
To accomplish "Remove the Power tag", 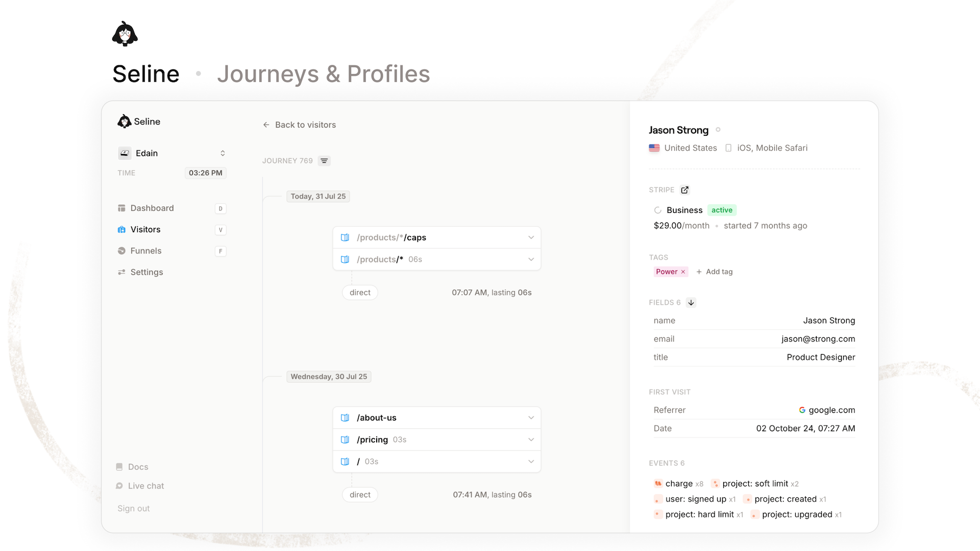I will point(683,272).
